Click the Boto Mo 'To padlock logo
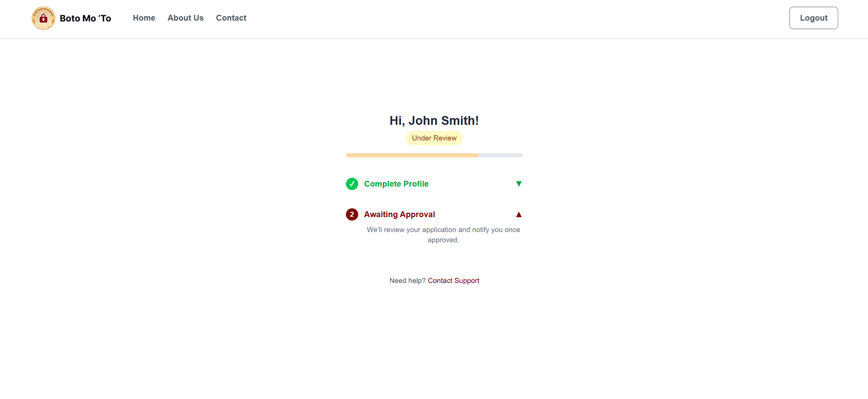Screen dimensions: 868x399 [43, 18]
